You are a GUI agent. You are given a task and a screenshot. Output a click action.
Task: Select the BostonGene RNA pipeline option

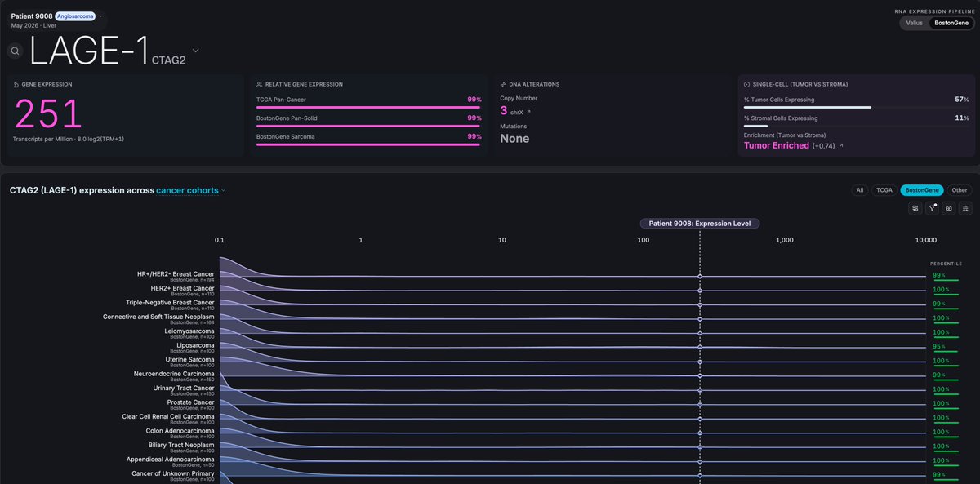pos(951,23)
